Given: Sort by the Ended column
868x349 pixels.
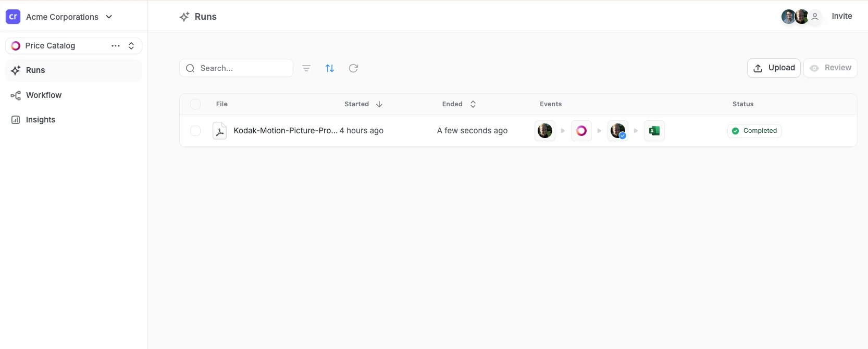Looking at the screenshot, I should click(x=459, y=104).
